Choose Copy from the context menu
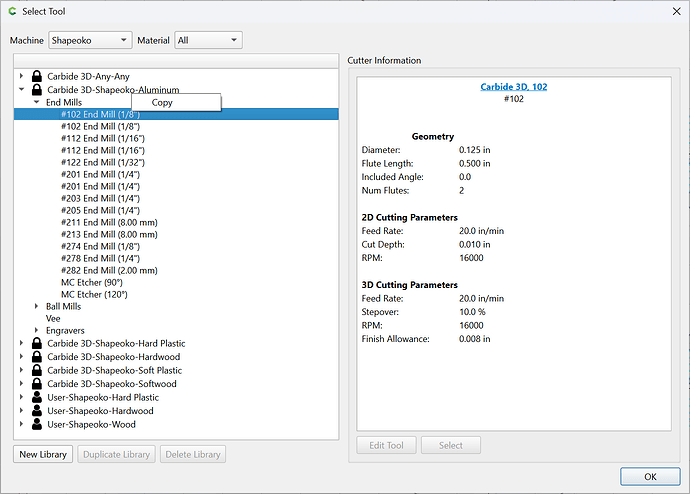690x494 pixels. click(176, 102)
